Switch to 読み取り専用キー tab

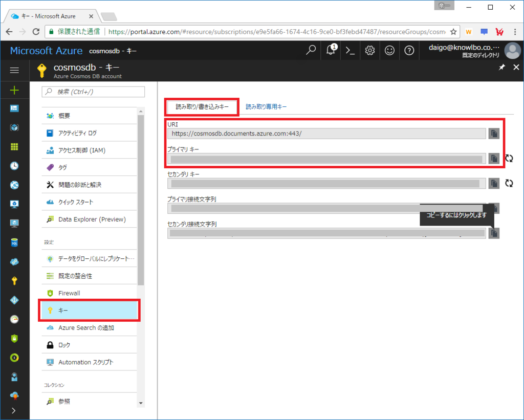pyautogui.click(x=266, y=107)
